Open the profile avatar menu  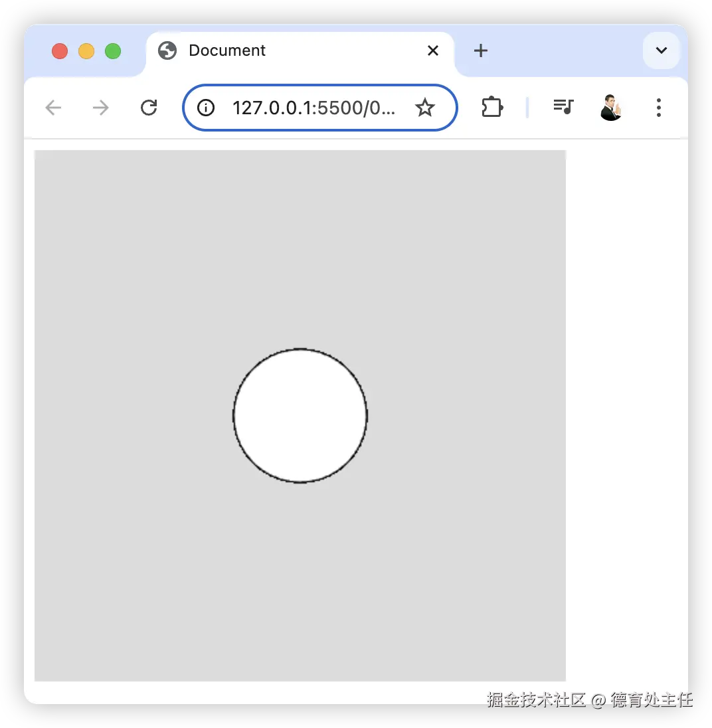611,107
